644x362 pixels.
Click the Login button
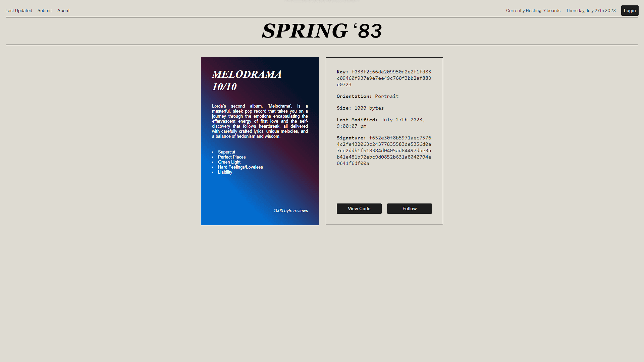coord(629,11)
